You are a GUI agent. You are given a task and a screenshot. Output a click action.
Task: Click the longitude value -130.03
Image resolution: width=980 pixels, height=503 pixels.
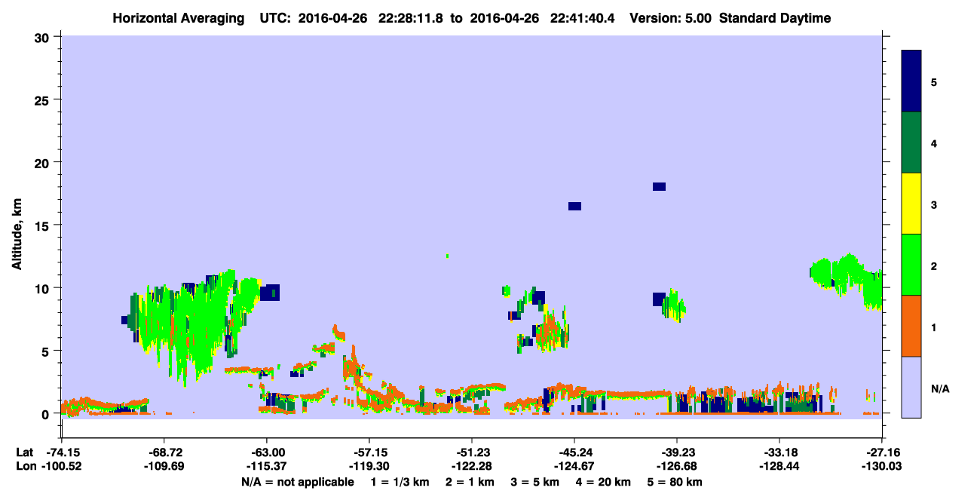click(x=882, y=466)
